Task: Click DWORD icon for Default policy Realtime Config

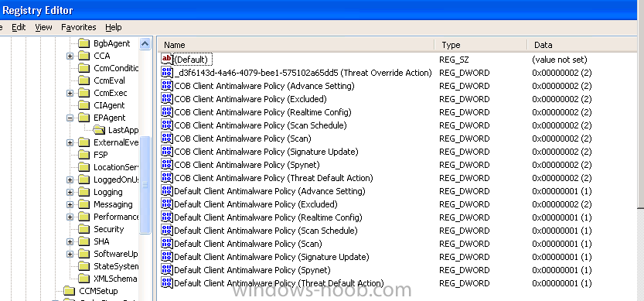Action: click(x=167, y=217)
